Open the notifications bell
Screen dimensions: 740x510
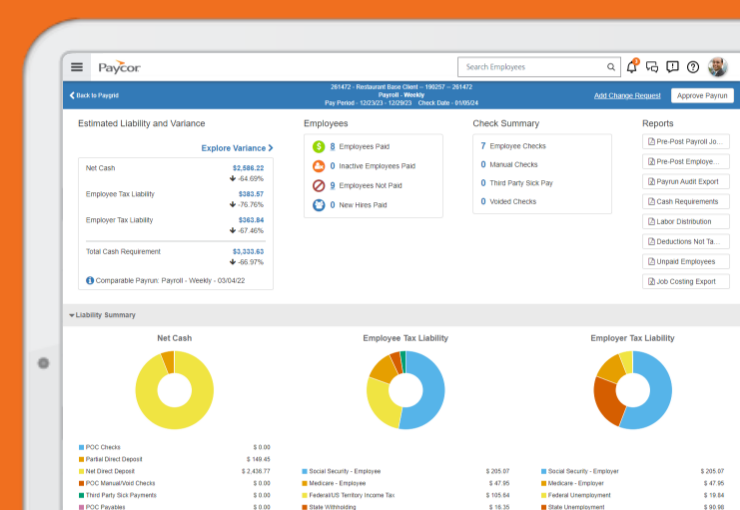pyautogui.click(x=632, y=67)
